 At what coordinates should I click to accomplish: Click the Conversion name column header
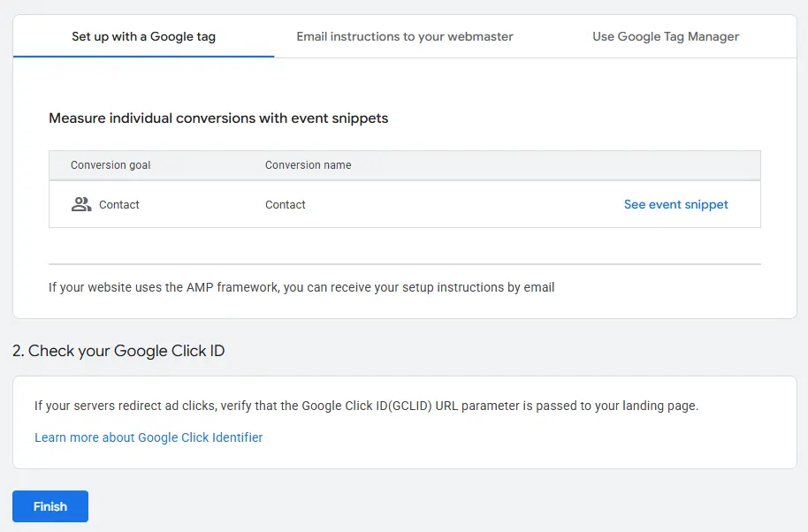308,165
